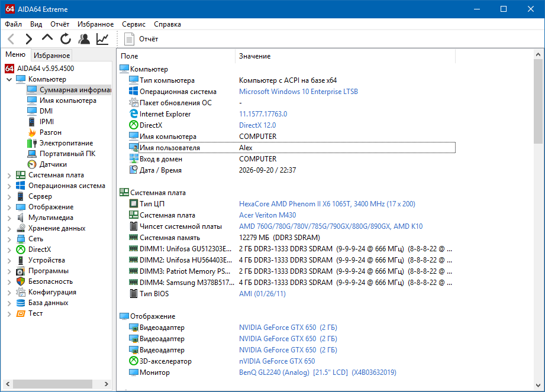This screenshot has width=545, height=392.
Task: Expand the Конфигурация tree node
Action: pyautogui.click(x=9, y=292)
